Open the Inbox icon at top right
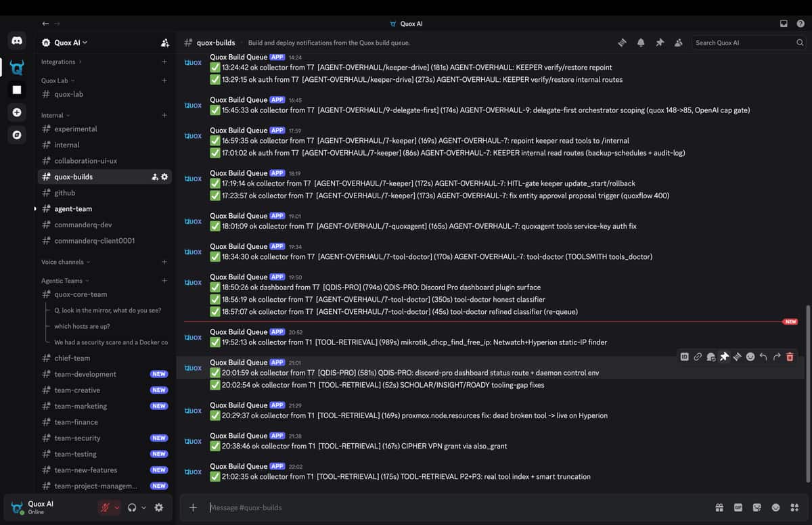The width and height of the screenshot is (812, 525). point(784,24)
